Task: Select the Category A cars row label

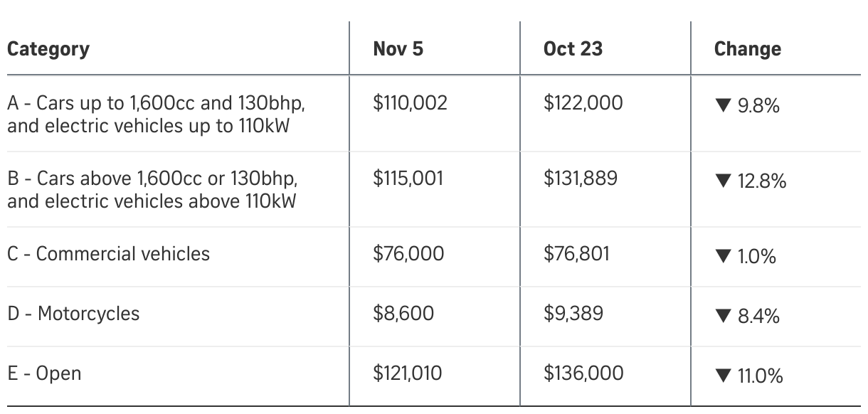Action: [156, 115]
